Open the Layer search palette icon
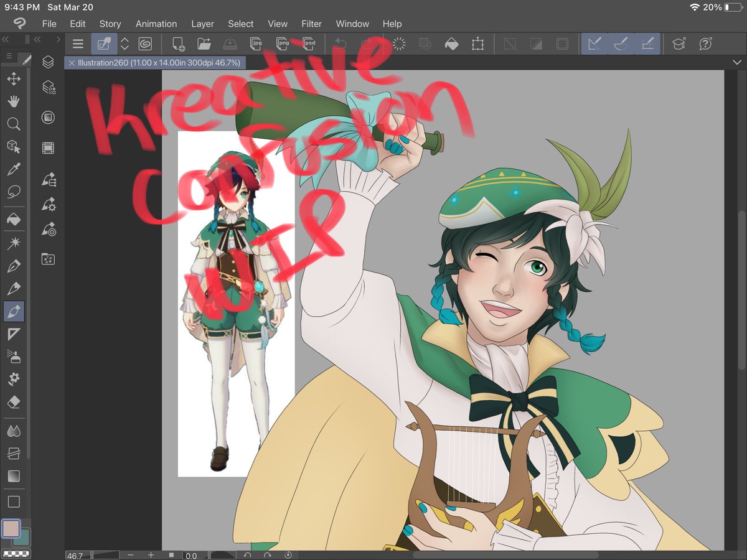747x560 pixels. click(x=49, y=88)
